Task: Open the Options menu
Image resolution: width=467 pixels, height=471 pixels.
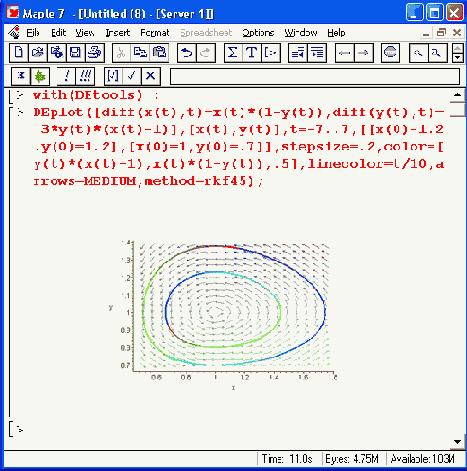Action: [x=258, y=33]
